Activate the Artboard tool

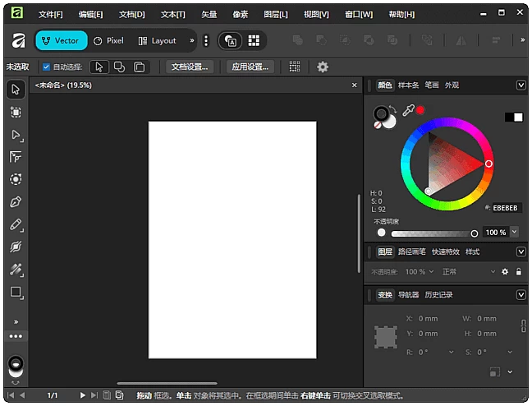[x=16, y=112]
